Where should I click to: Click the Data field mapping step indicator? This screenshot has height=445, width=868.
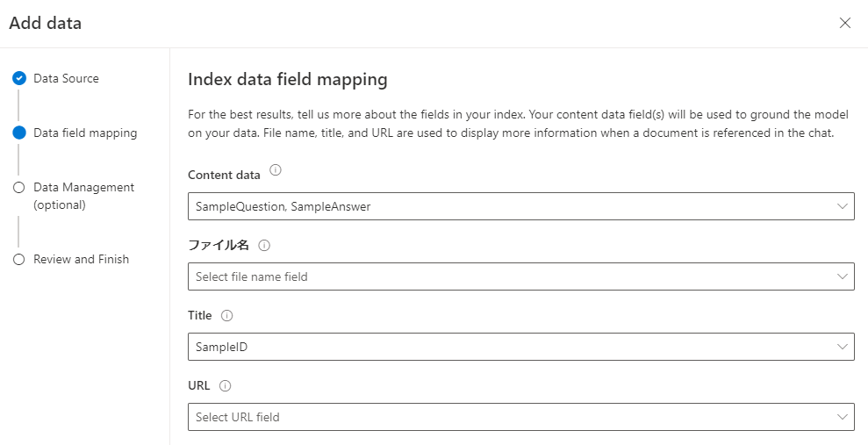coord(19,133)
